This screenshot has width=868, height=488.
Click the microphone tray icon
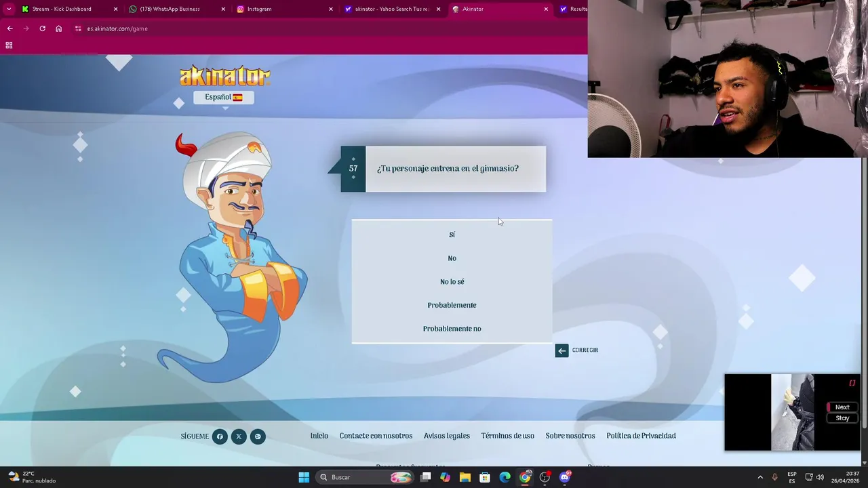775,477
